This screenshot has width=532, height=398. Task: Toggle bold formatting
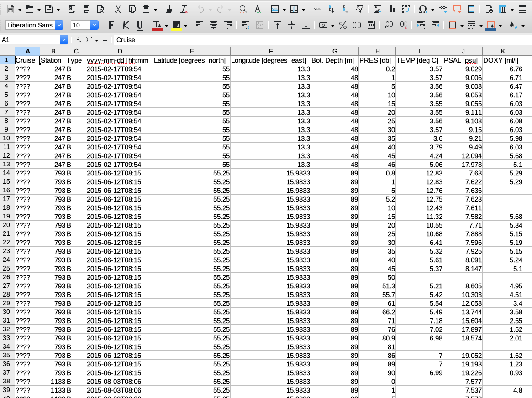pyautogui.click(x=111, y=26)
